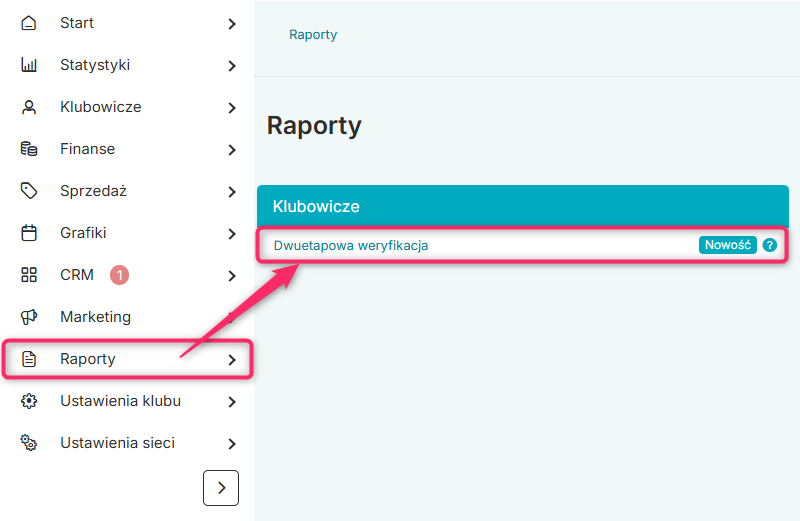Open the Finanse coins icon
Viewport: 800px width, 521px height.
pyautogui.click(x=29, y=149)
